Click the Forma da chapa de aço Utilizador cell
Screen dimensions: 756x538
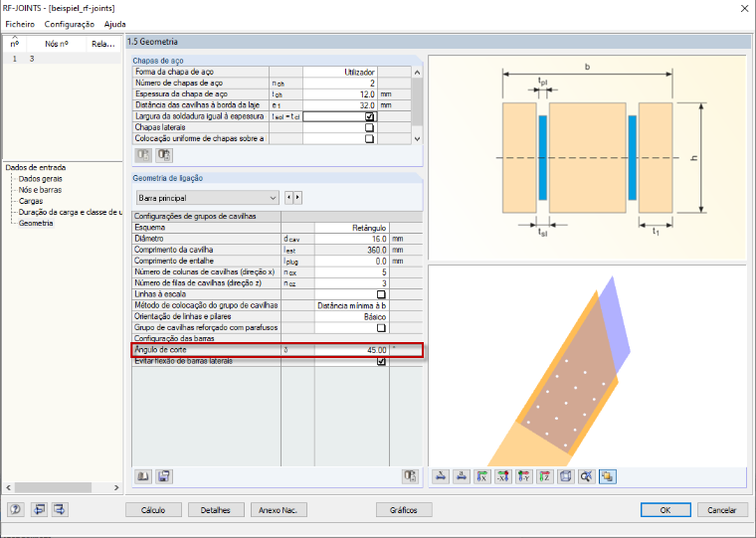(340, 72)
